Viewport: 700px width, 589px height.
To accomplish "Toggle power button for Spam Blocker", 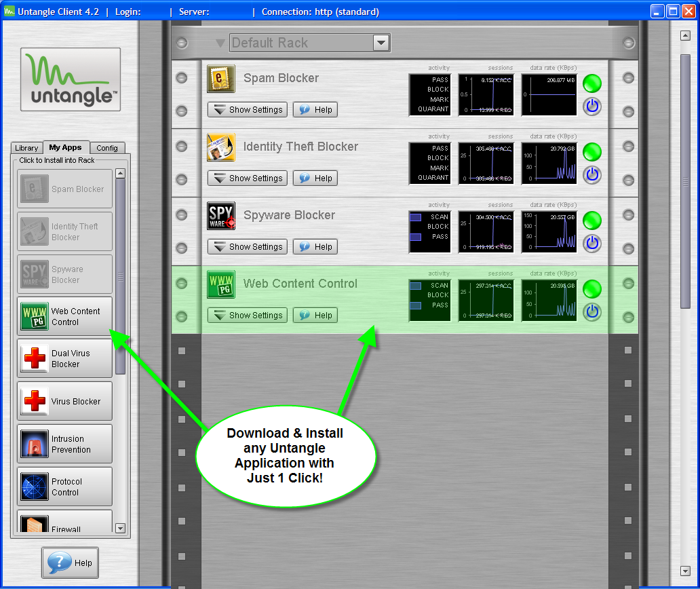I will click(592, 107).
